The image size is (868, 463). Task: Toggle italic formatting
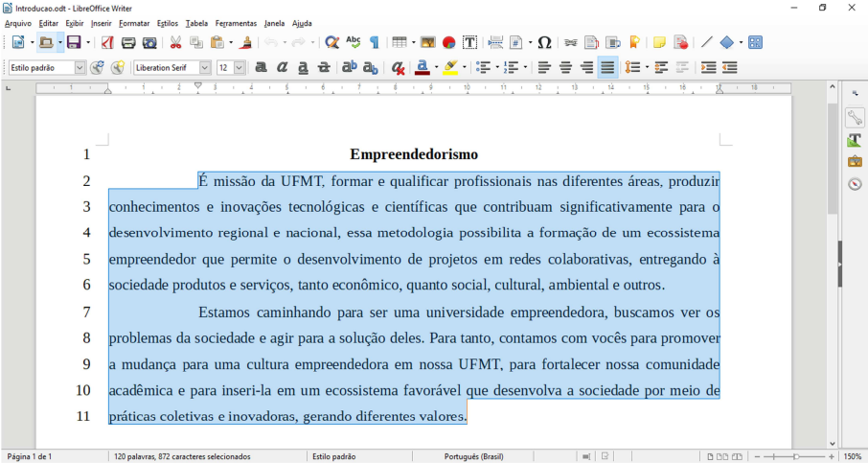282,67
